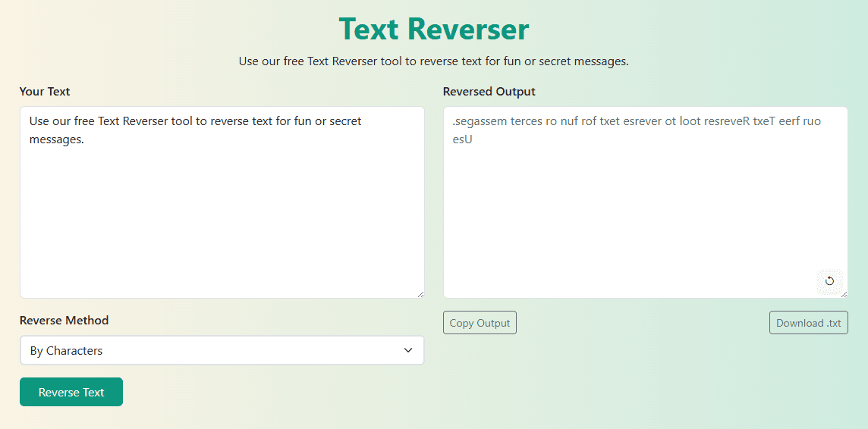The width and height of the screenshot is (868, 429).
Task: Download the output as .txt
Action: pos(808,323)
